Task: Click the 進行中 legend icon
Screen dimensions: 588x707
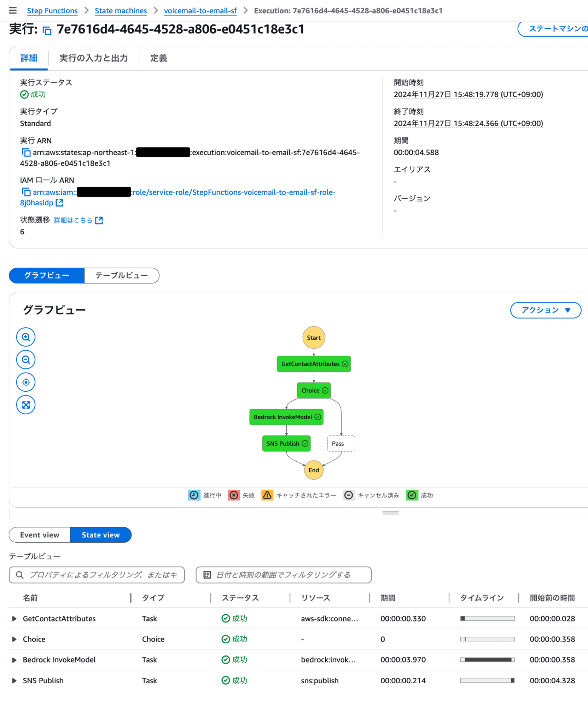Action: click(x=194, y=495)
